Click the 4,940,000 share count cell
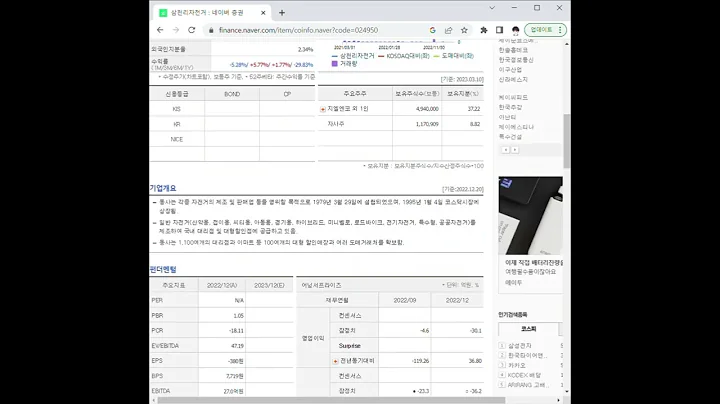The height and width of the screenshot is (404, 720). point(427,109)
